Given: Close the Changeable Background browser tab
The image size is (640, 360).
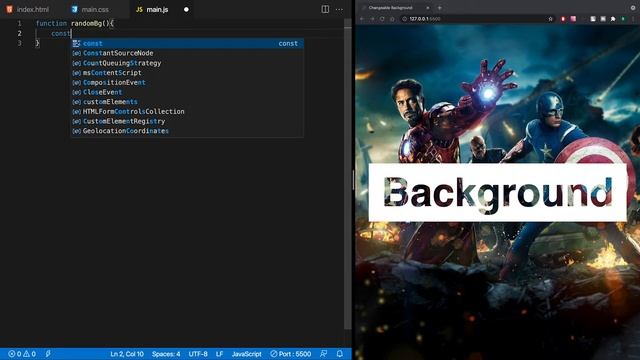Looking at the screenshot, I should click(x=427, y=8).
